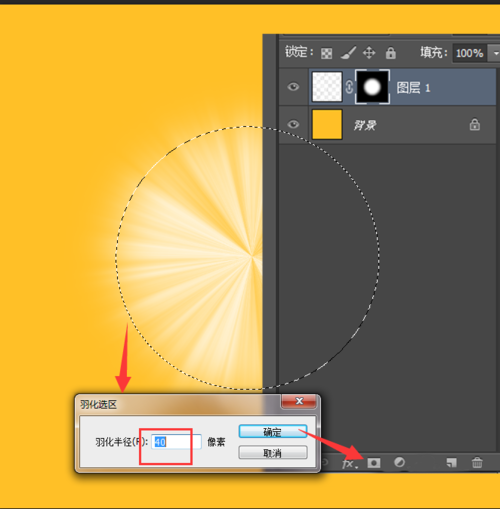Click the delete layer trash icon

point(477,462)
